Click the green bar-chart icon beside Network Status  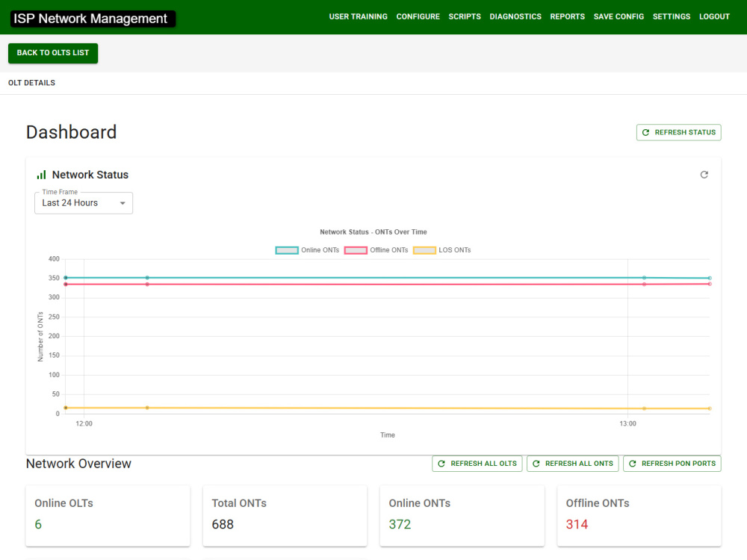(x=41, y=175)
